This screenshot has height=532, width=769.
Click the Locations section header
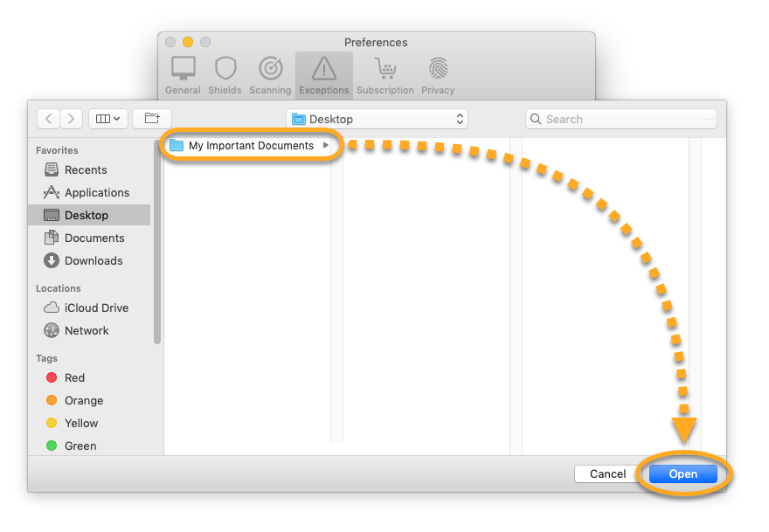(x=59, y=288)
